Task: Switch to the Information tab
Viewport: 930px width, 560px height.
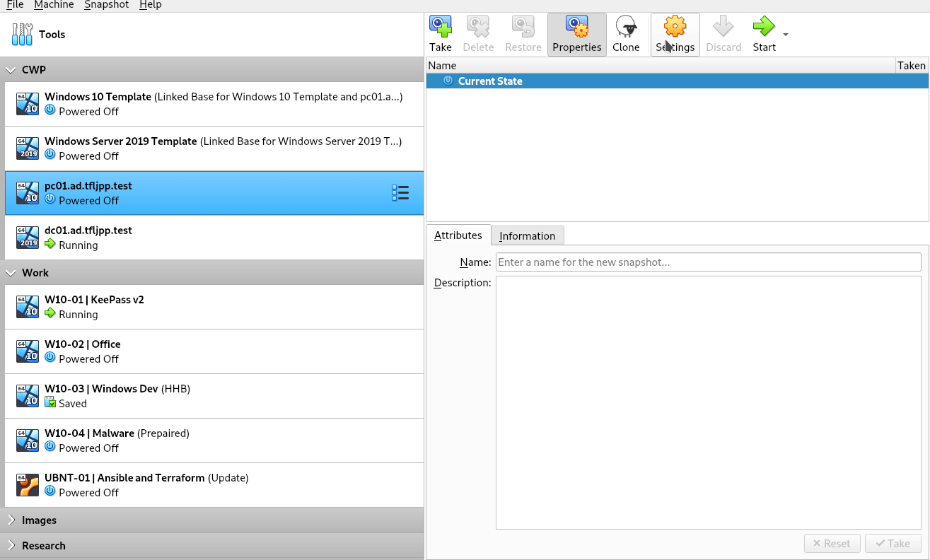Action: tap(528, 236)
